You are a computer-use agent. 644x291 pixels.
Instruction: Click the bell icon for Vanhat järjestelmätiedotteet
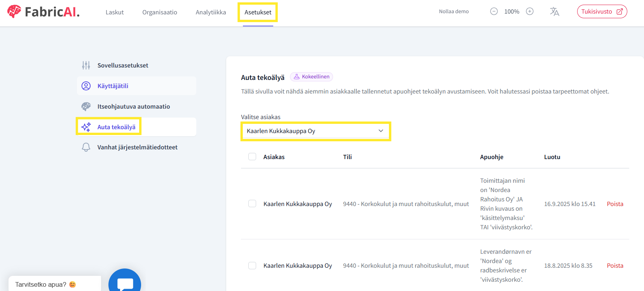click(x=86, y=147)
